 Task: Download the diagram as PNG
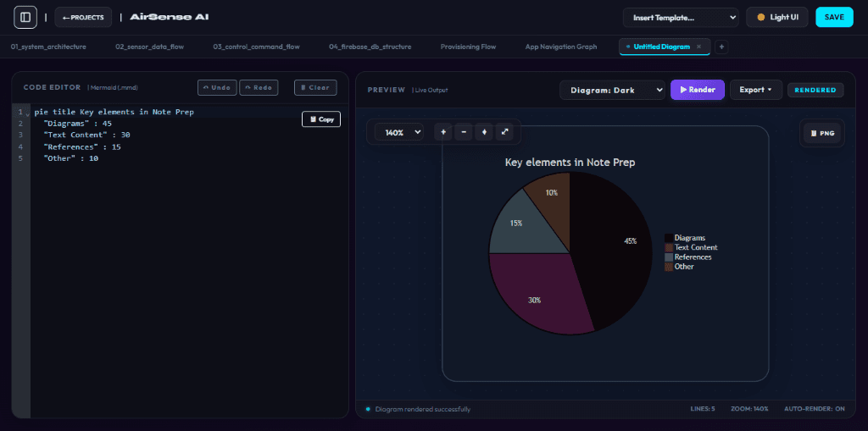click(x=822, y=133)
